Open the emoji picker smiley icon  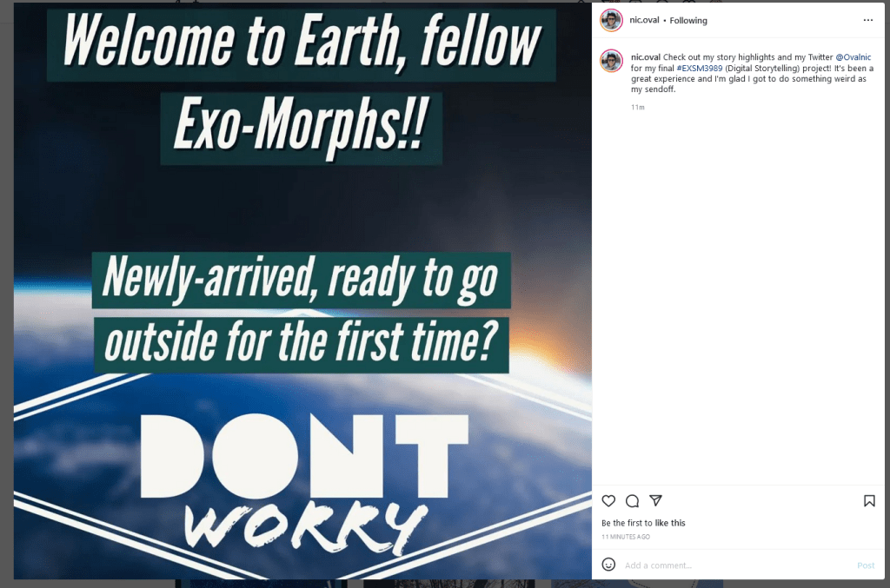pos(608,565)
